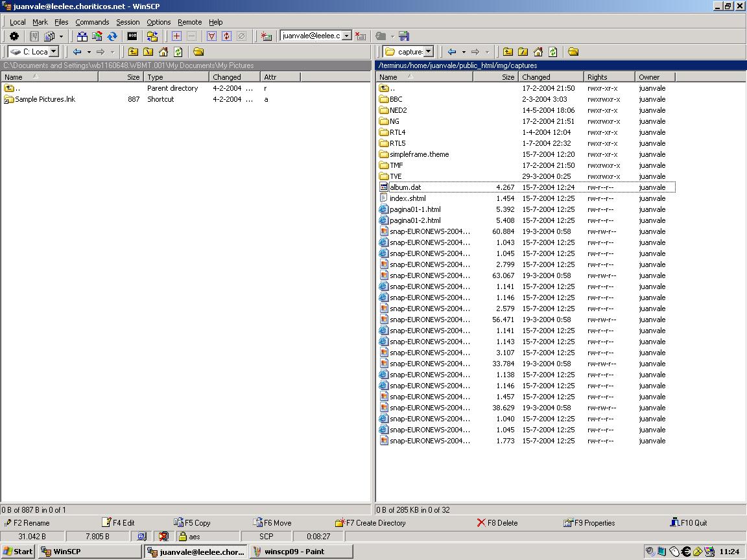The image size is (747, 560).
Task: Click the F8 Delete button
Action: [x=497, y=523]
